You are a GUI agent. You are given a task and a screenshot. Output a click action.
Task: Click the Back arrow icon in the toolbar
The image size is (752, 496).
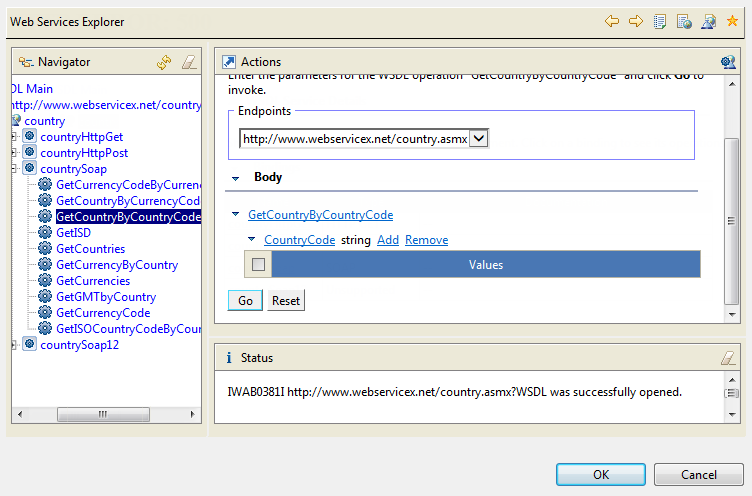tap(612, 21)
